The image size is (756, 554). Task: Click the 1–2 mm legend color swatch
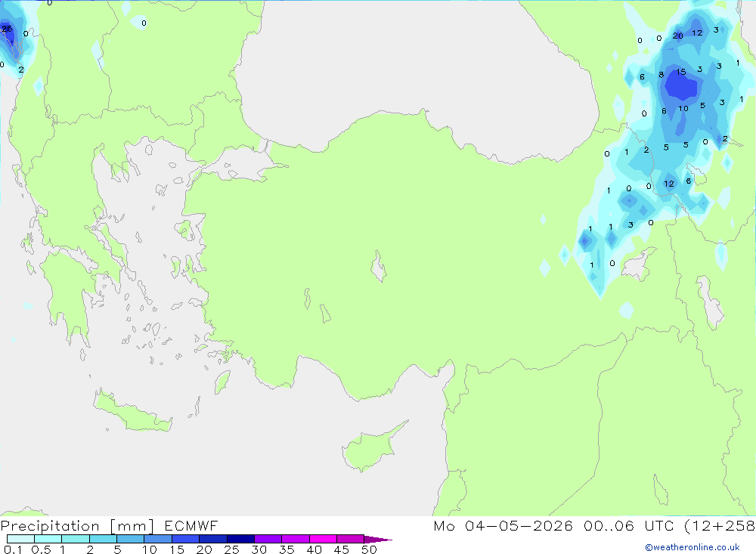point(76,539)
